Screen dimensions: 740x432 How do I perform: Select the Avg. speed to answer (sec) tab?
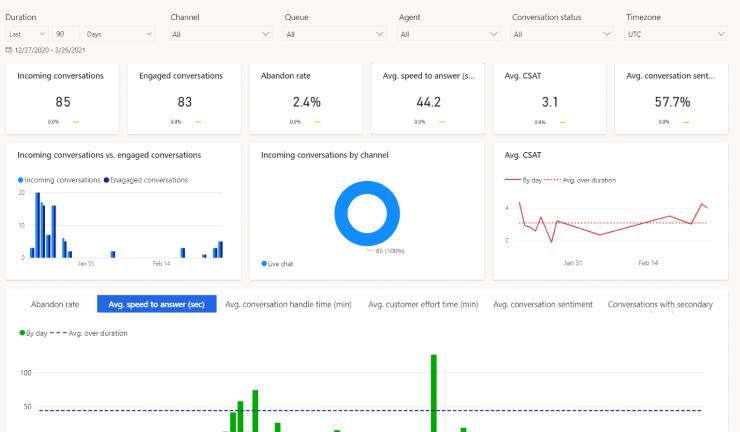(157, 305)
